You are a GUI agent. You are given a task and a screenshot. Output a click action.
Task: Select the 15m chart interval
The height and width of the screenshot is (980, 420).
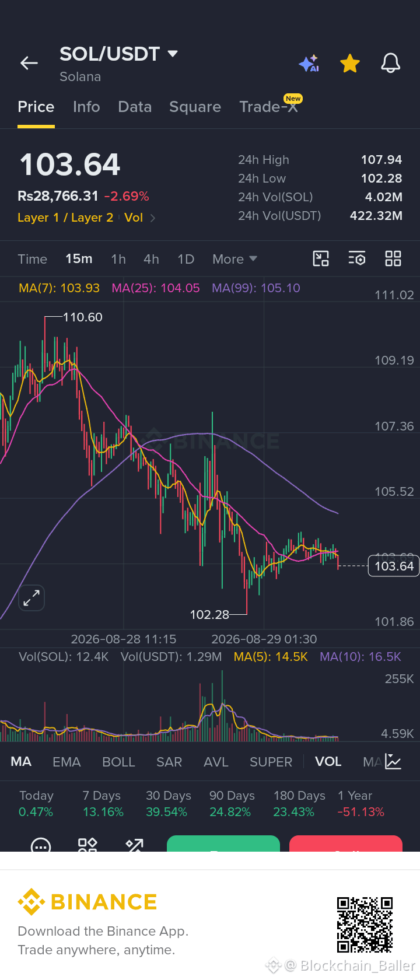pyautogui.click(x=79, y=259)
